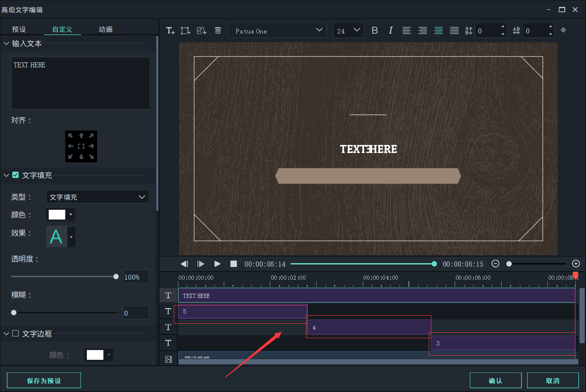This screenshot has width=586, height=392.
Task: Click the zoom in timeline plus icon
Action: tap(575, 264)
